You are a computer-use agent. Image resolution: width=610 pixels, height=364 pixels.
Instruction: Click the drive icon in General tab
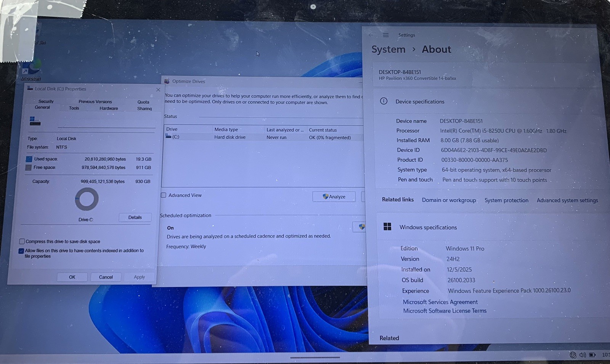[35, 121]
